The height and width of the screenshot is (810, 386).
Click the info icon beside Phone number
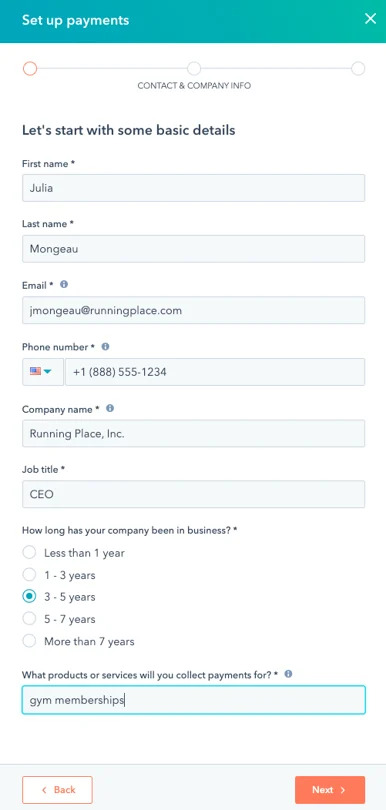(x=105, y=347)
